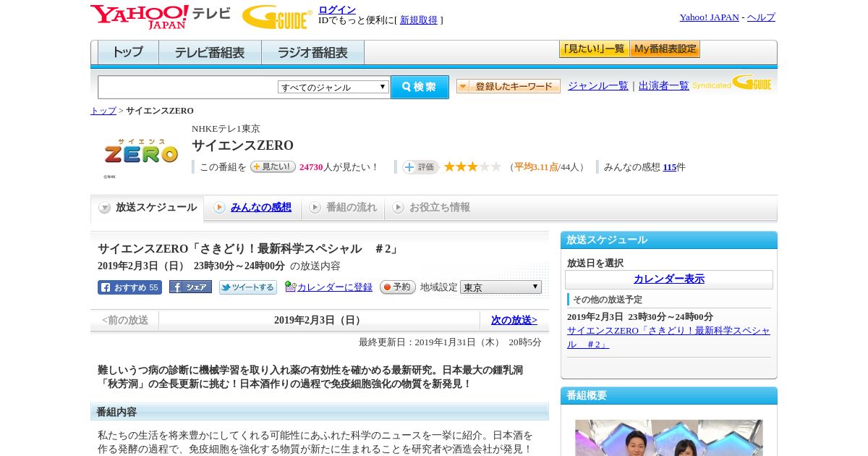The image size is (868, 456).
Task: Open the 出演者一覧 link
Action: coord(664,85)
